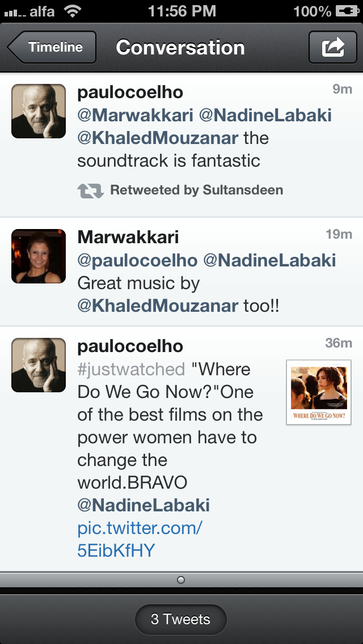Open Marwakkari's profile picture
This screenshot has height=644, width=363.
click(39, 256)
